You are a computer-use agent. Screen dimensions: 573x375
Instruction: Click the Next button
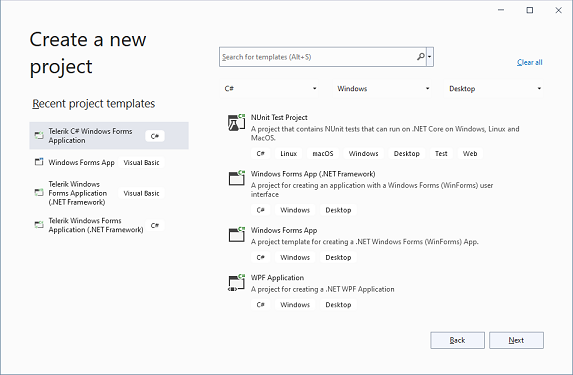coord(516,340)
